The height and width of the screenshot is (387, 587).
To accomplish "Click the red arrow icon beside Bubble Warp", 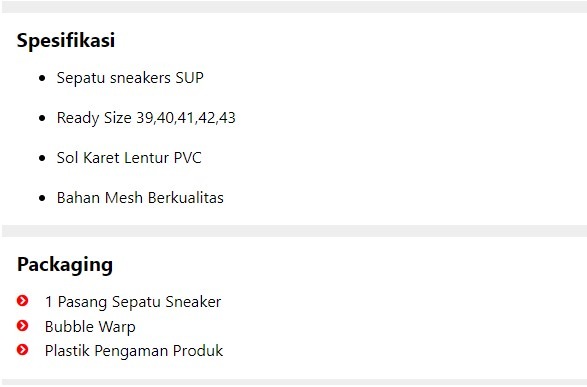I will pos(22,326).
